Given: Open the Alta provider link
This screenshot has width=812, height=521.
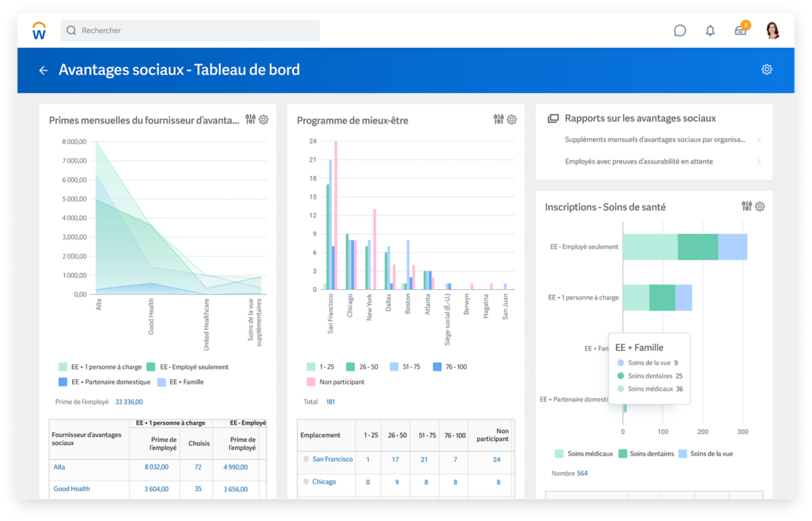Looking at the screenshot, I should [60, 467].
